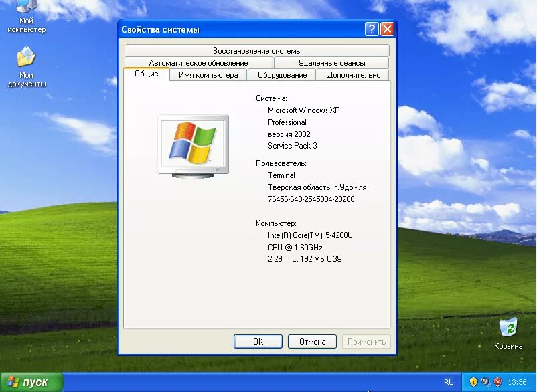The image size is (537, 392).
Task: Click the 13:36 taskbar clock
Action: coord(517,382)
